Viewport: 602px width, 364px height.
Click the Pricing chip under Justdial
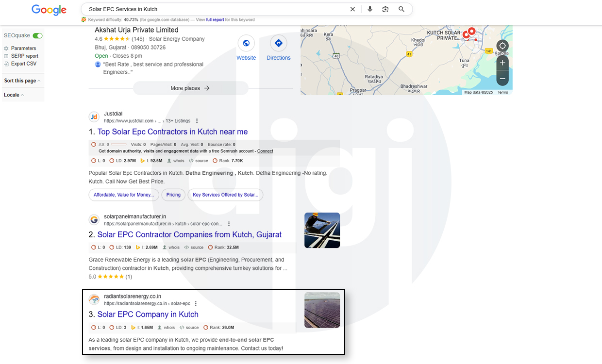click(x=173, y=195)
